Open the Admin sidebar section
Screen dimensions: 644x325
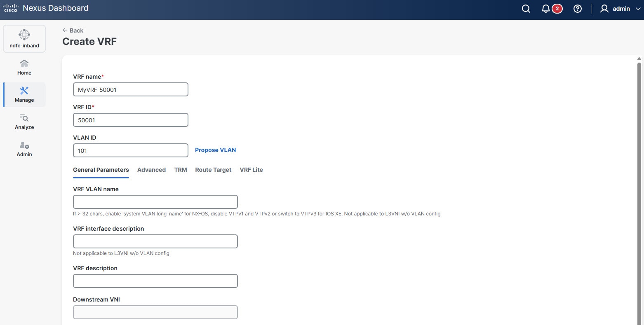(x=24, y=149)
